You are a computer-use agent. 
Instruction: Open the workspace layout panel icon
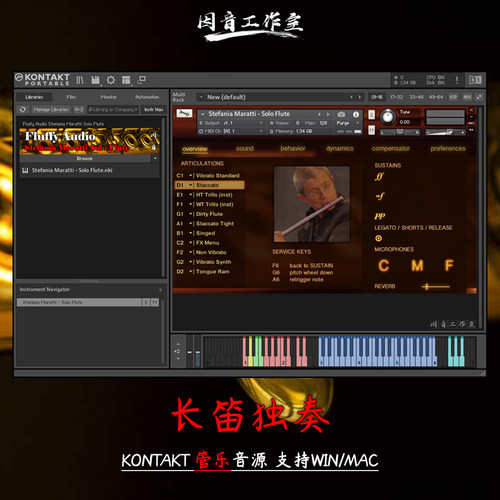(x=126, y=80)
